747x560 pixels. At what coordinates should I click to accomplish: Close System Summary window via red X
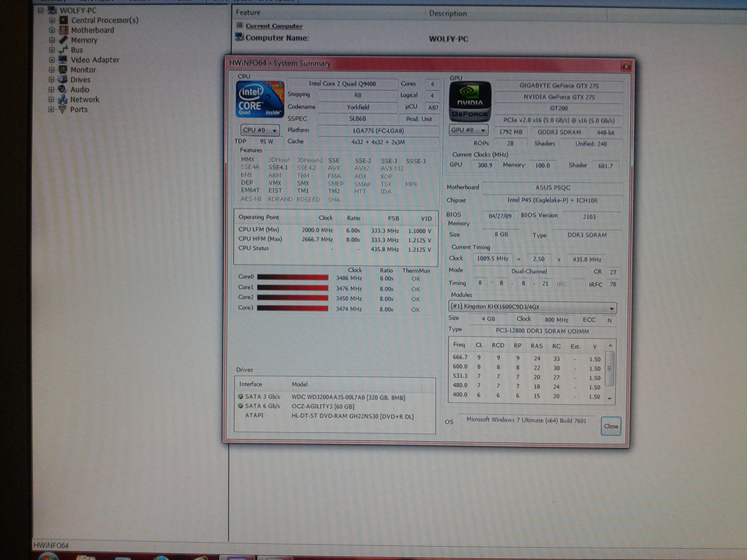pos(626,66)
